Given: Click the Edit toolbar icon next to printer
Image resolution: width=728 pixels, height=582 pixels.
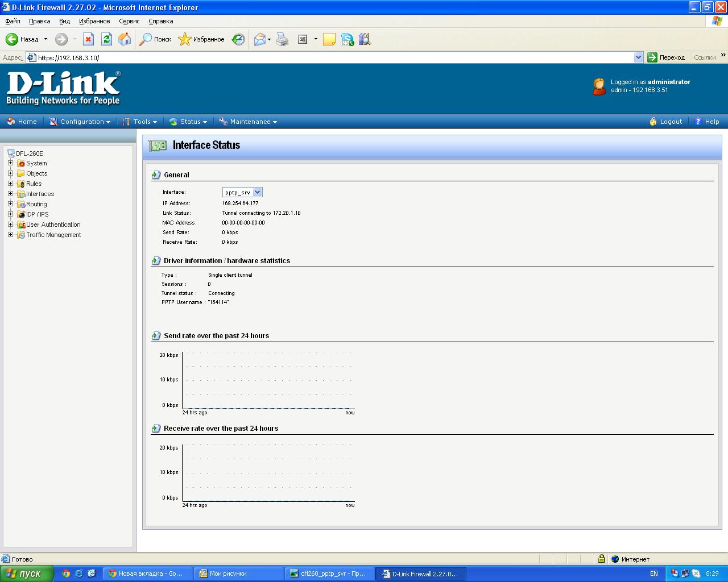Looking at the screenshot, I should 303,39.
